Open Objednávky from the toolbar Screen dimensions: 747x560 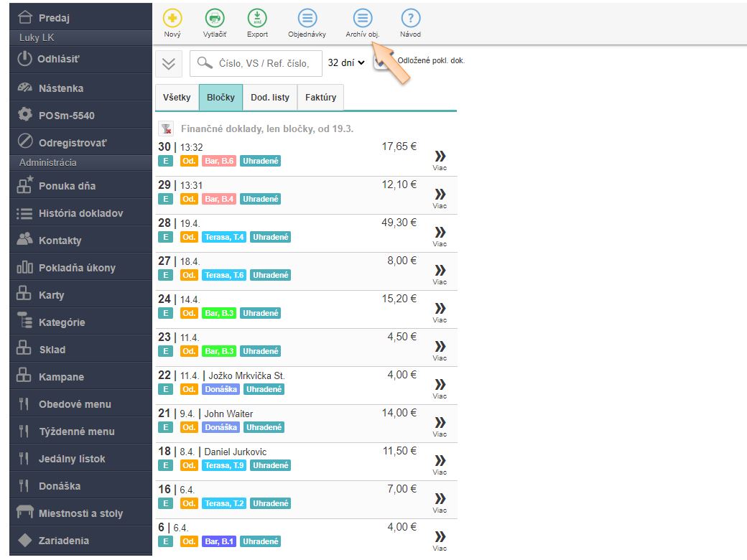click(x=307, y=19)
